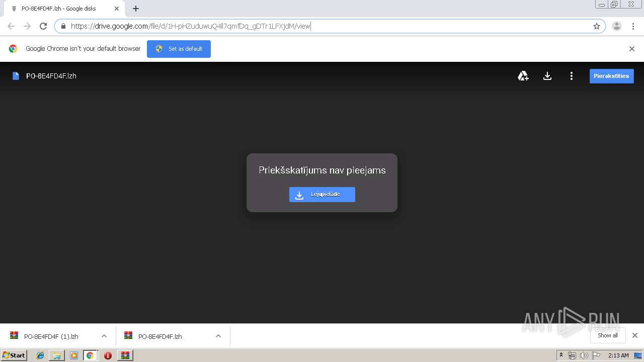Show all downloads

[x=608, y=335]
